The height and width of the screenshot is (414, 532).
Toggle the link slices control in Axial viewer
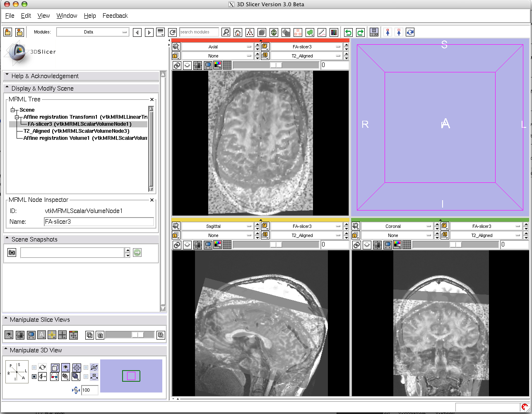coord(177,65)
